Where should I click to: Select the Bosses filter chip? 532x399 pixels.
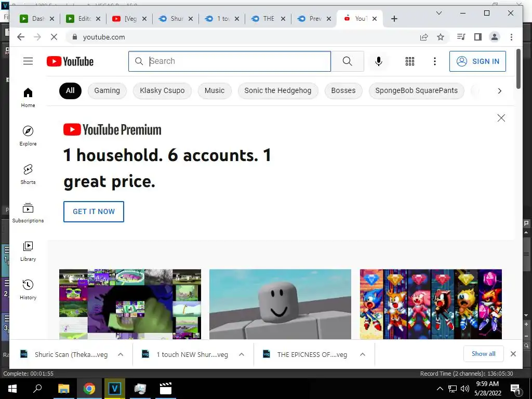343,90
